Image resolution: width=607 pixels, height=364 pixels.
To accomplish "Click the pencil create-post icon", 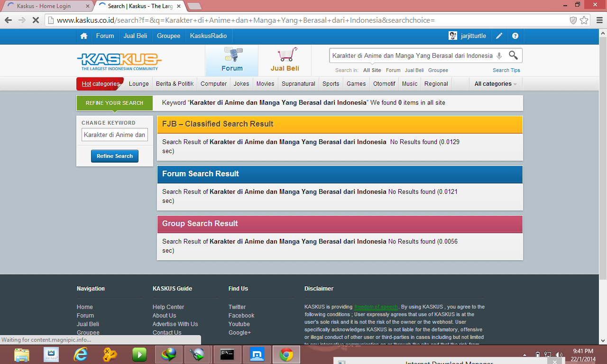I will click(499, 36).
